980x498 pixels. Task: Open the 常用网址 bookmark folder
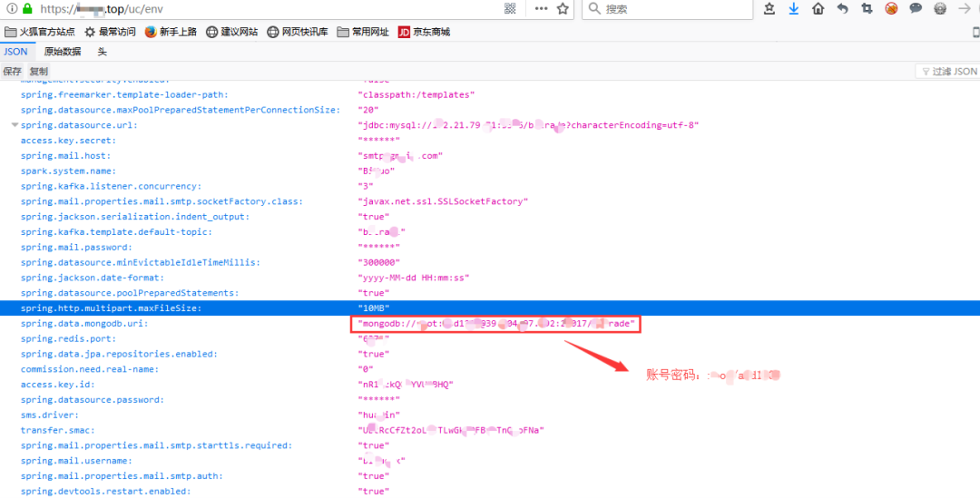(362, 32)
